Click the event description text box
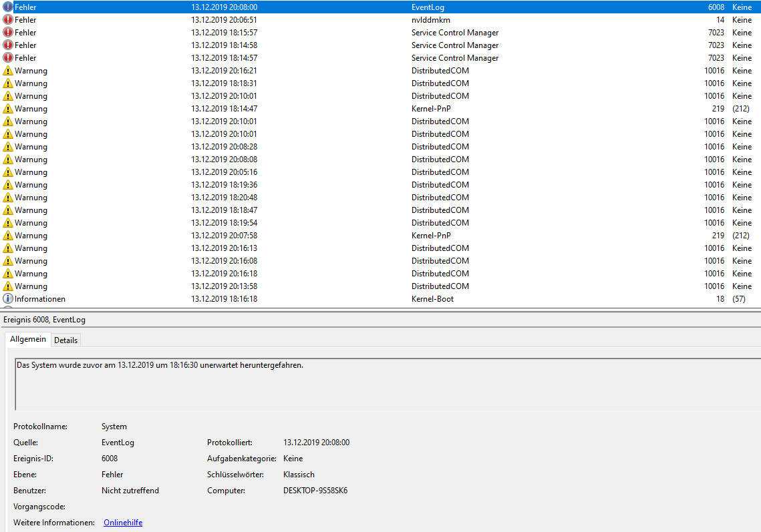The image size is (761, 532). click(x=388, y=384)
